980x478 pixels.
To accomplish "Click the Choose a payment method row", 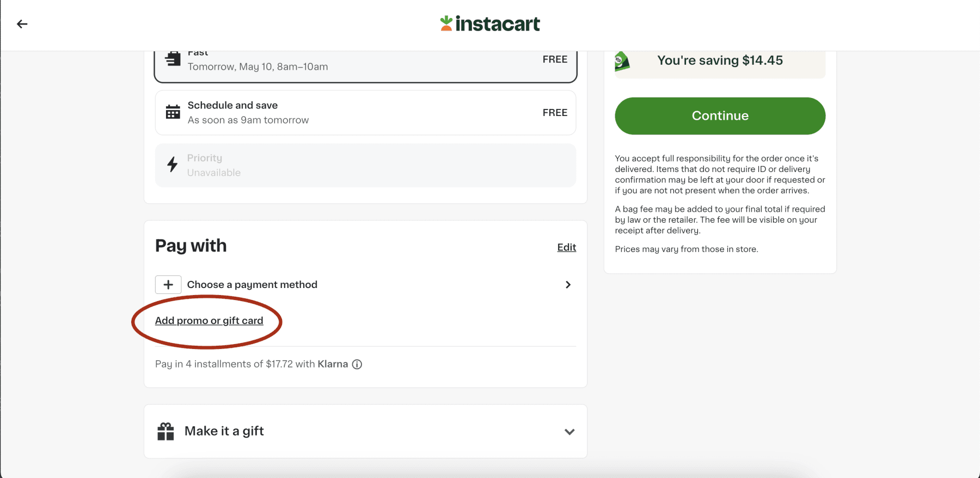I will 252,284.
